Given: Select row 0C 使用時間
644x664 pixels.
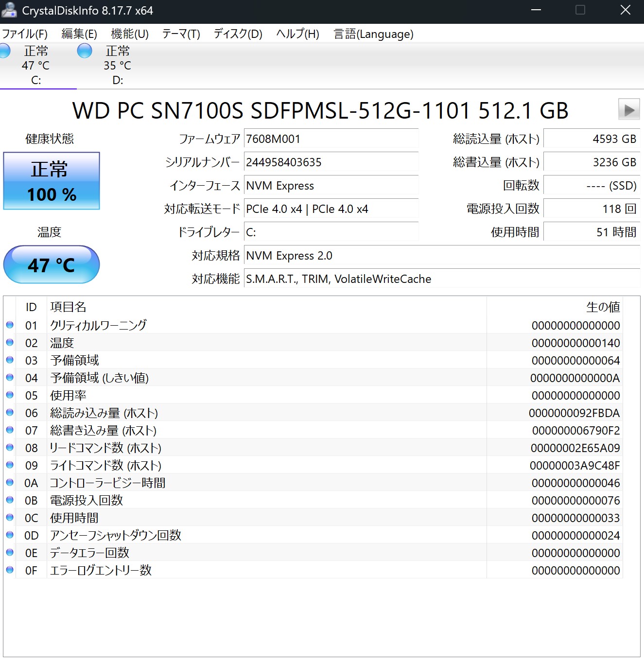Looking at the screenshot, I should pos(313,518).
